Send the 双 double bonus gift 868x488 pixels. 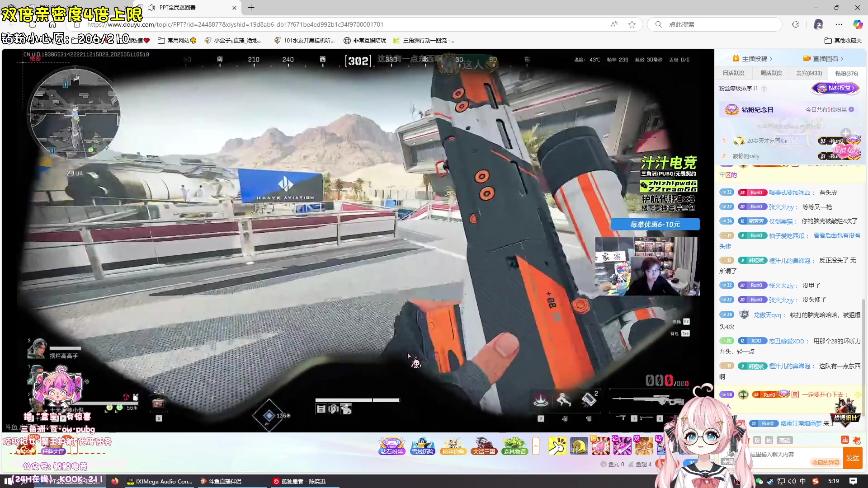(644, 446)
